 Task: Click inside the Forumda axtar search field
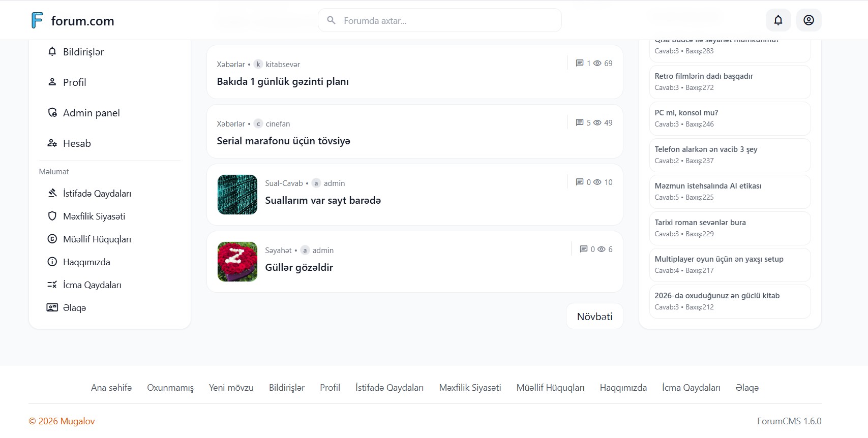pos(447,21)
